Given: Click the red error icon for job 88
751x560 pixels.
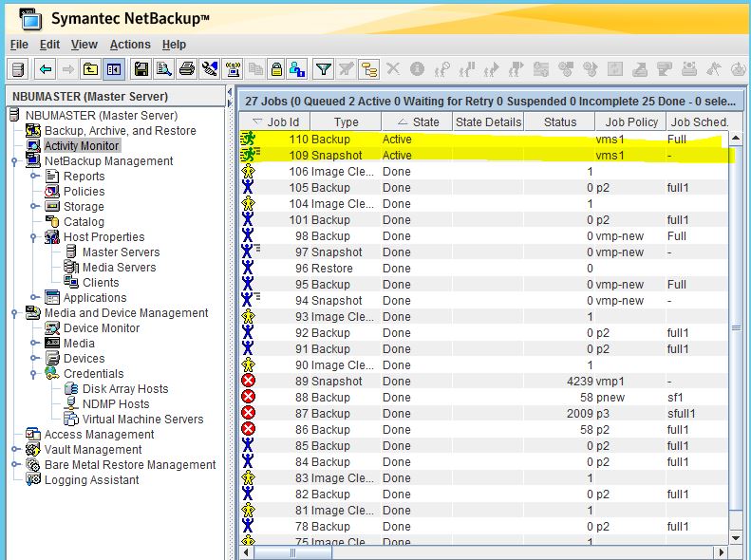Looking at the screenshot, I should (x=248, y=397).
